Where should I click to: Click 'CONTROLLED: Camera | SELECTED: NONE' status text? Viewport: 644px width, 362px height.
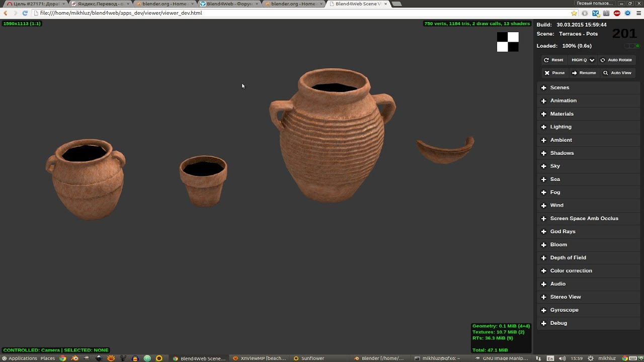point(56,350)
